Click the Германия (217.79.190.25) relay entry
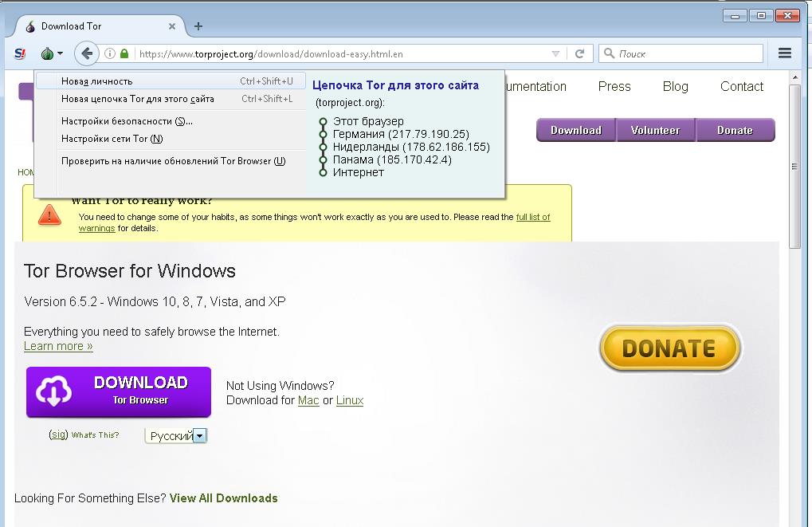This screenshot has height=527, width=812. 401,134
